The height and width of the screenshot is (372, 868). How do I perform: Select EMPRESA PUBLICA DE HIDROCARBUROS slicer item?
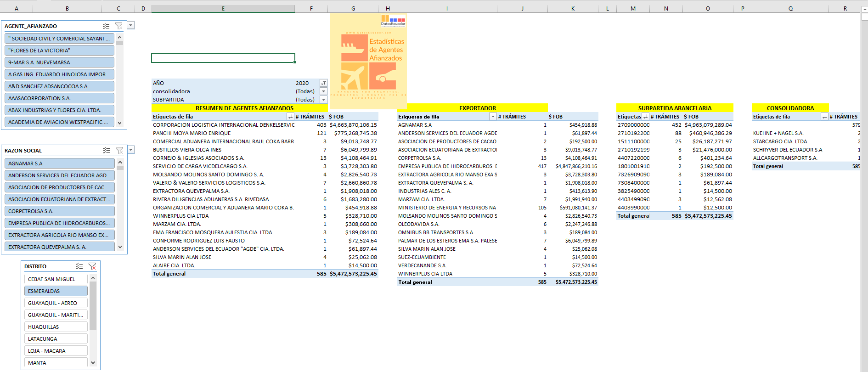[59, 223]
